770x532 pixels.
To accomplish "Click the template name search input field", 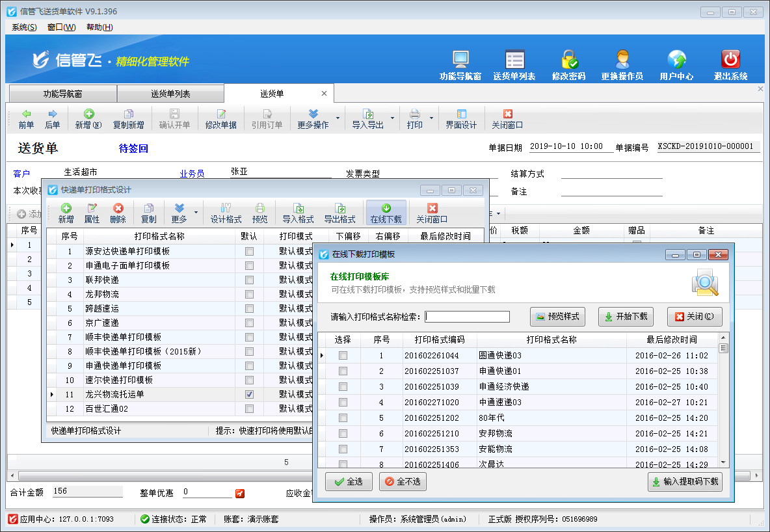I will pos(467,317).
